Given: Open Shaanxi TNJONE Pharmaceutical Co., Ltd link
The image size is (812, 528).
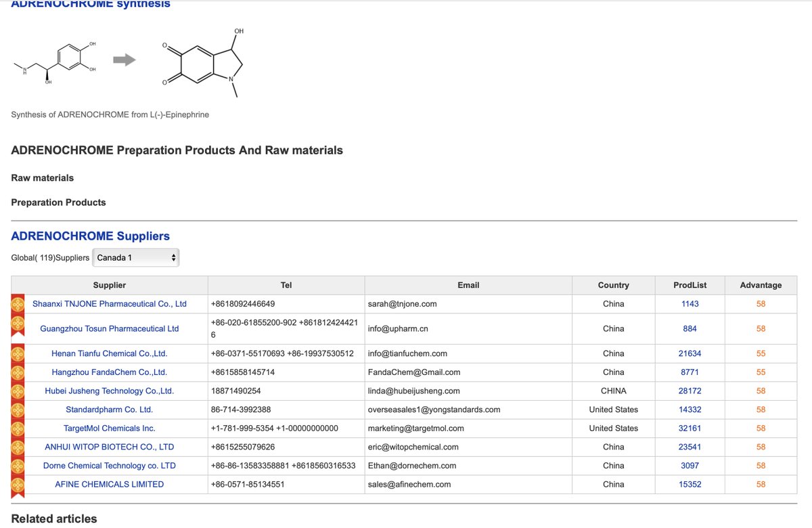Looking at the screenshot, I should coord(110,304).
